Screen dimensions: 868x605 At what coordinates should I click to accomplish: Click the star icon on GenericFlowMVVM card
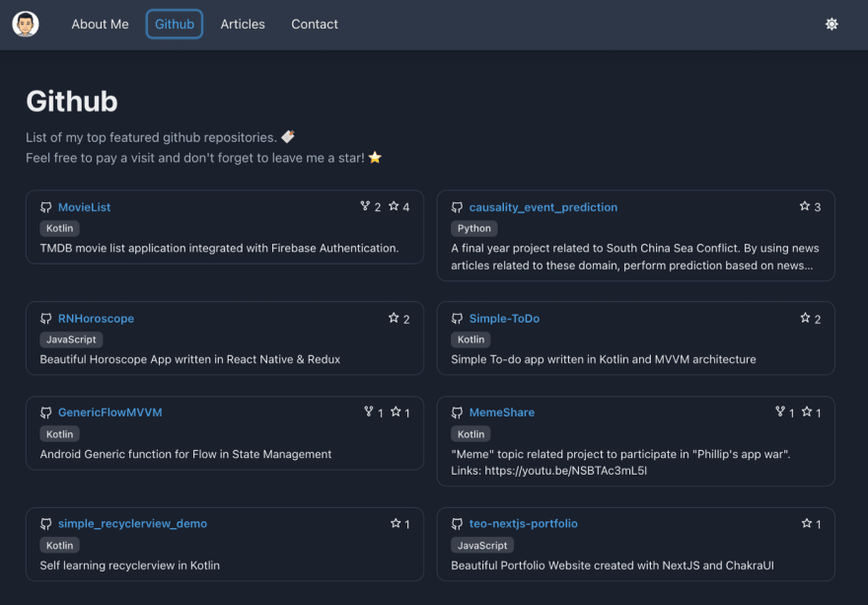pos(396,412)
